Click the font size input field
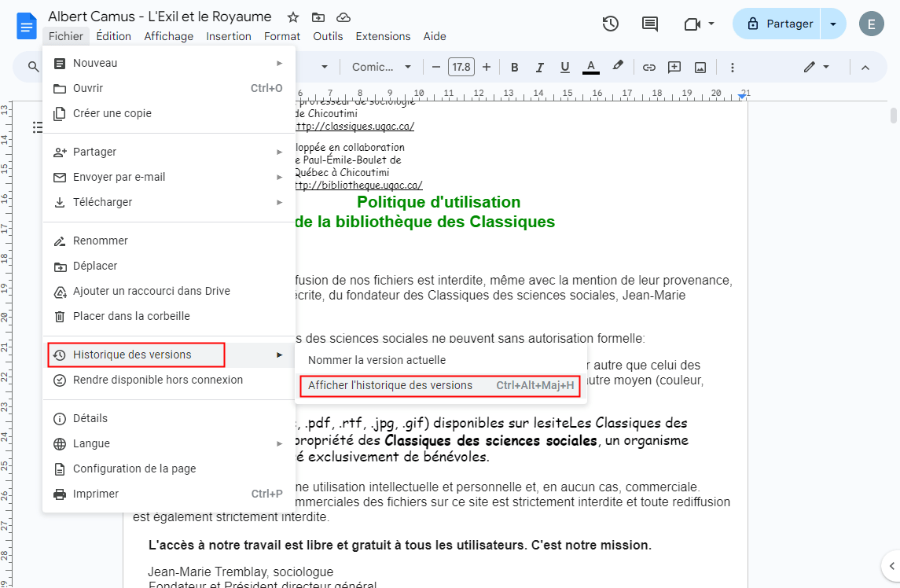The width and height of the screenshot is (900, 588). tap(461, 68)
